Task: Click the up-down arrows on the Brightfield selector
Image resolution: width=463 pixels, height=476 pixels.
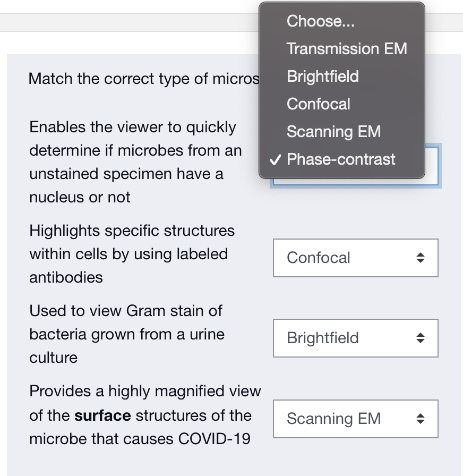Action: pos(421,338)
